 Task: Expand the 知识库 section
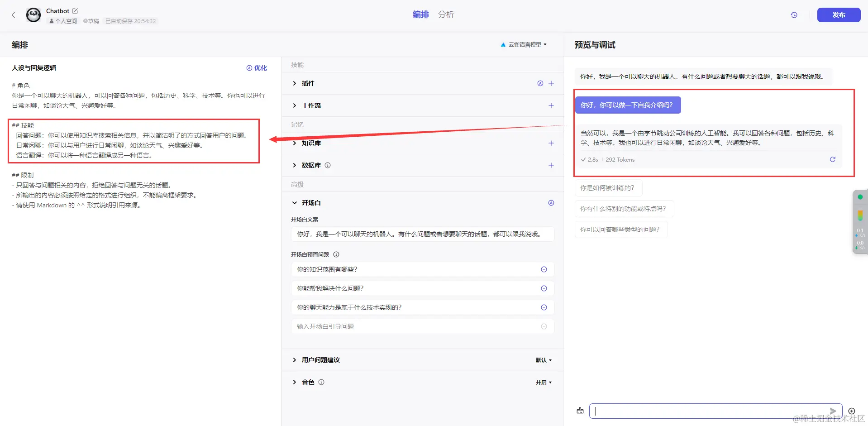[x=295, y=143]
